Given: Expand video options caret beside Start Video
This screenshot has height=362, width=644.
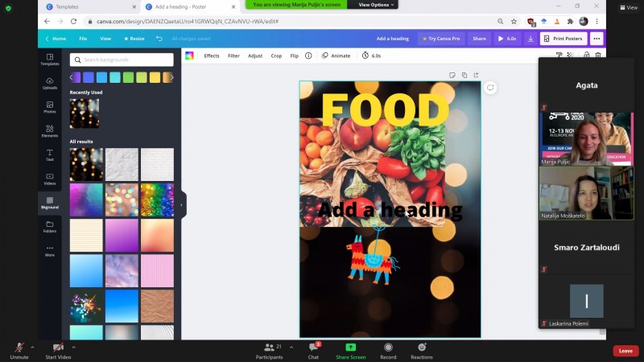Looking at the screenshot, I should pyautogui.click(x=73, y=348).
